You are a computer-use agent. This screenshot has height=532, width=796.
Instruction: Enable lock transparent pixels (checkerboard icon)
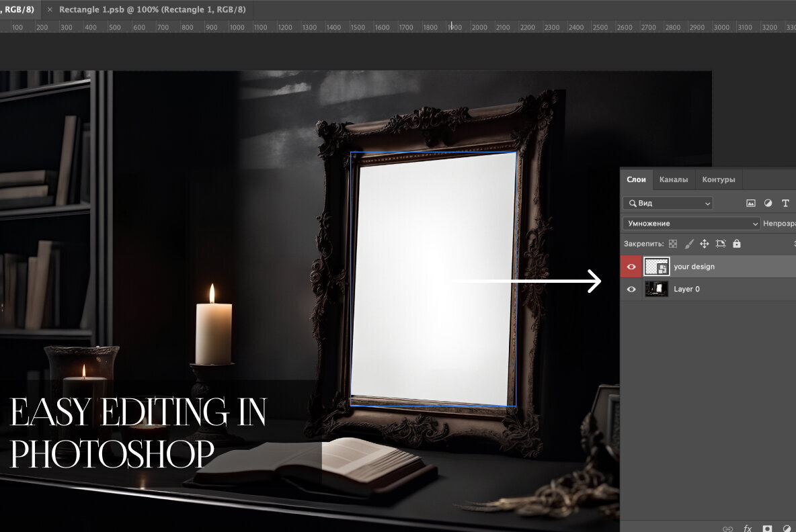pyautogui.click(x=673, y=244)
